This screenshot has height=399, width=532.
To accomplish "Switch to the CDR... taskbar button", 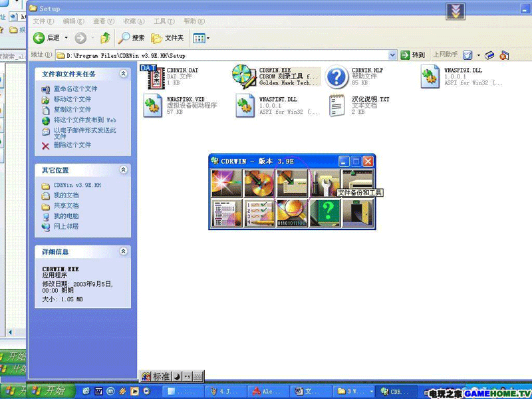I will [396, 392].
